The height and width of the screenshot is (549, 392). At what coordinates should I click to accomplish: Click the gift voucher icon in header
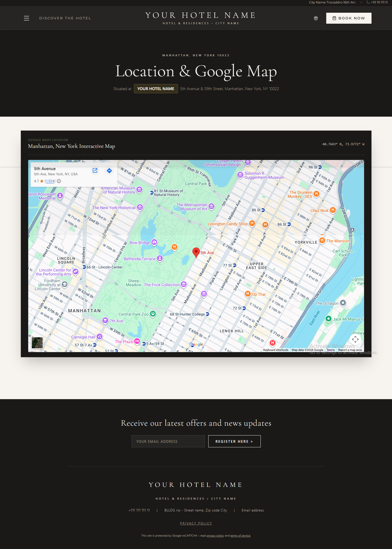tap(316, 18)
